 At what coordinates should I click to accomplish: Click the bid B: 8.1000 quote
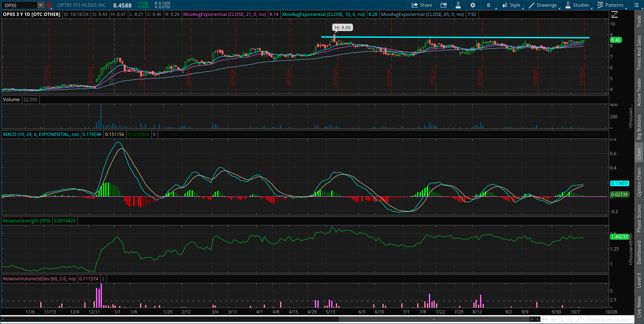pos(162,3)
